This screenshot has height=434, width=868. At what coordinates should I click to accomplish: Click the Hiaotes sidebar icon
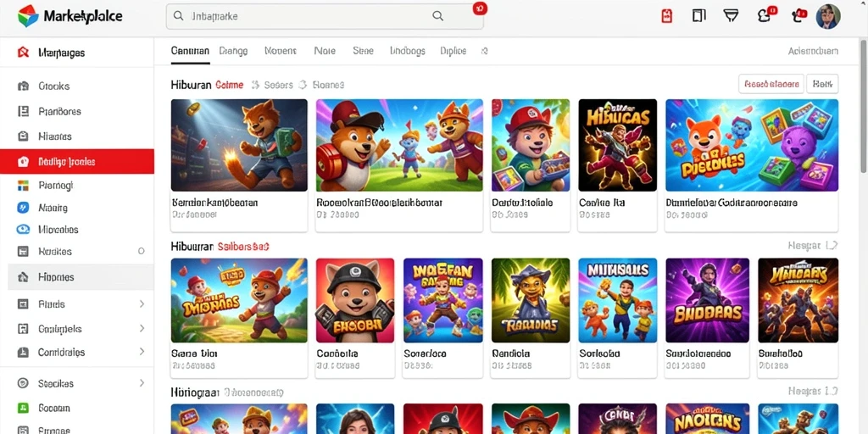click(x=23, y=136)
